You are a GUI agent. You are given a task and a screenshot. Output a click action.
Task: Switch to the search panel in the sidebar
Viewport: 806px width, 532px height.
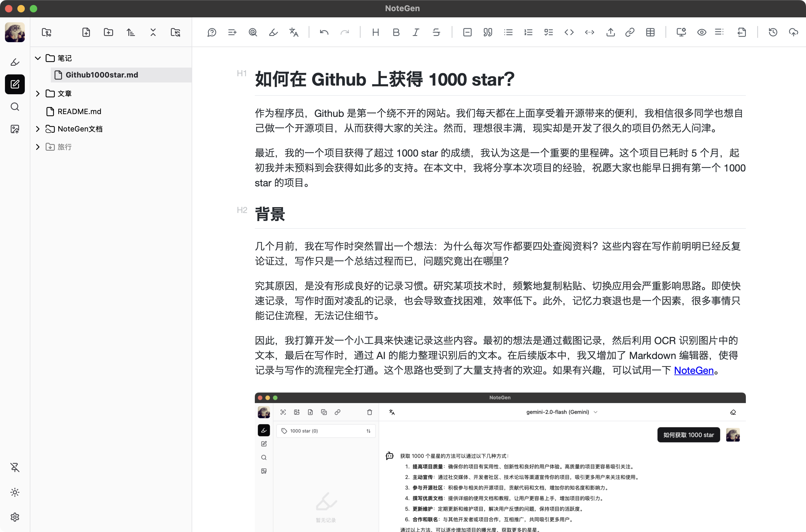pyautogui.click(x=15, y=107)
